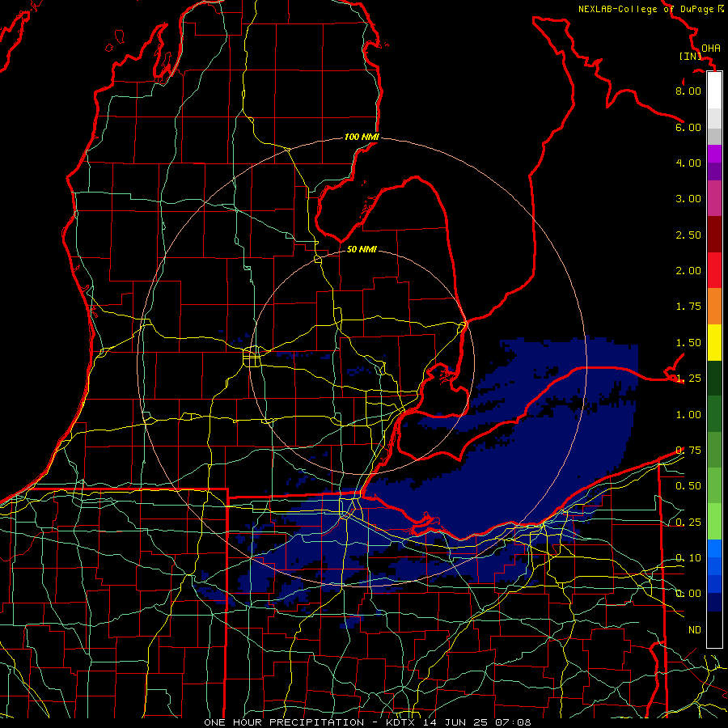Click the 0.25 legend value
This screenshot has width=728, height=728.
coord(688,523)
